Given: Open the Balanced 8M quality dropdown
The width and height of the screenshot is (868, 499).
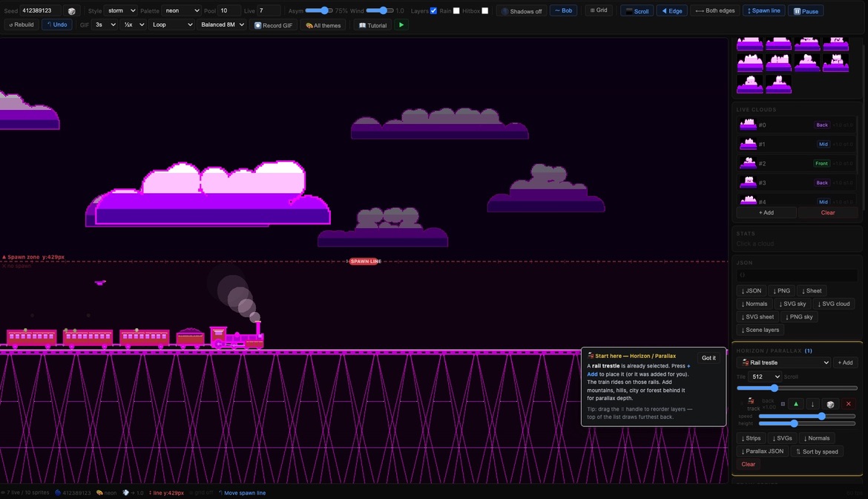Looking at the screenshot, I should pos(222,25).
